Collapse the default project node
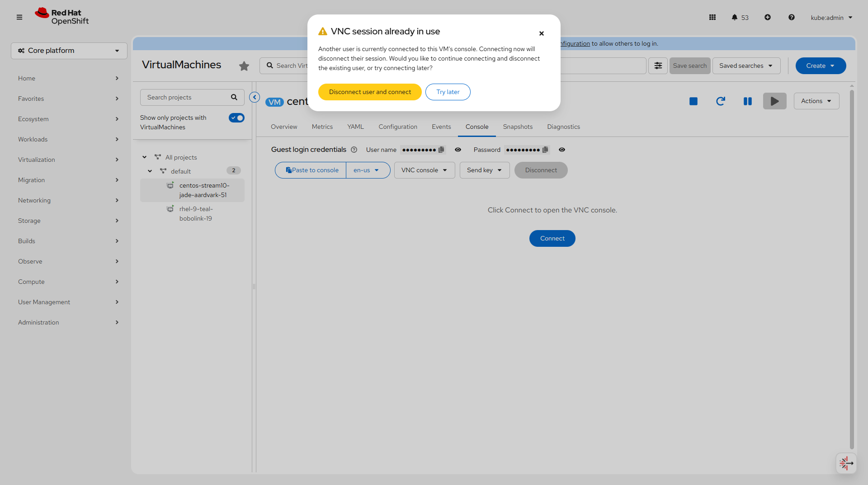 tap(150, 171)
